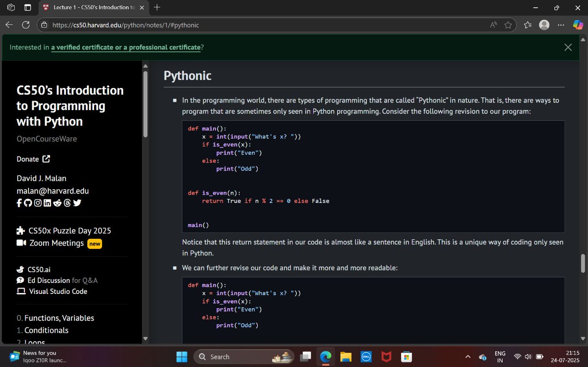Viewport: 588px width, 367px height.
Task: Open the Reddit icon in the sidebar
Action: 57,203
